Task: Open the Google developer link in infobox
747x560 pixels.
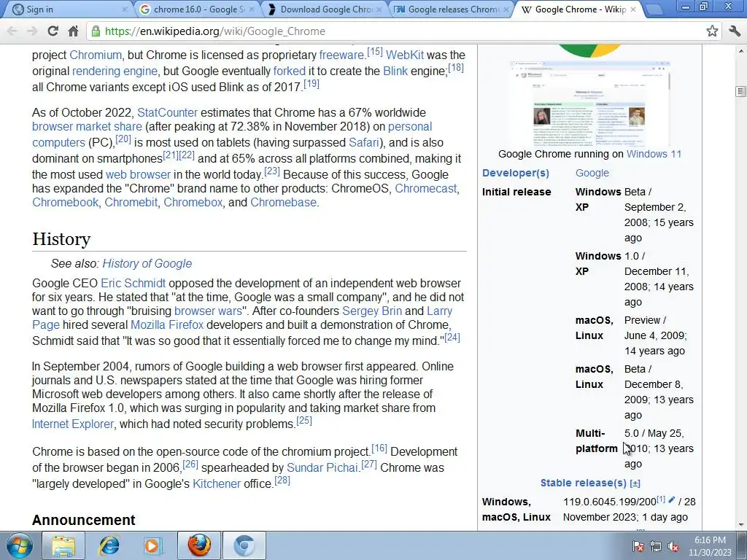Action: (592, 174)
